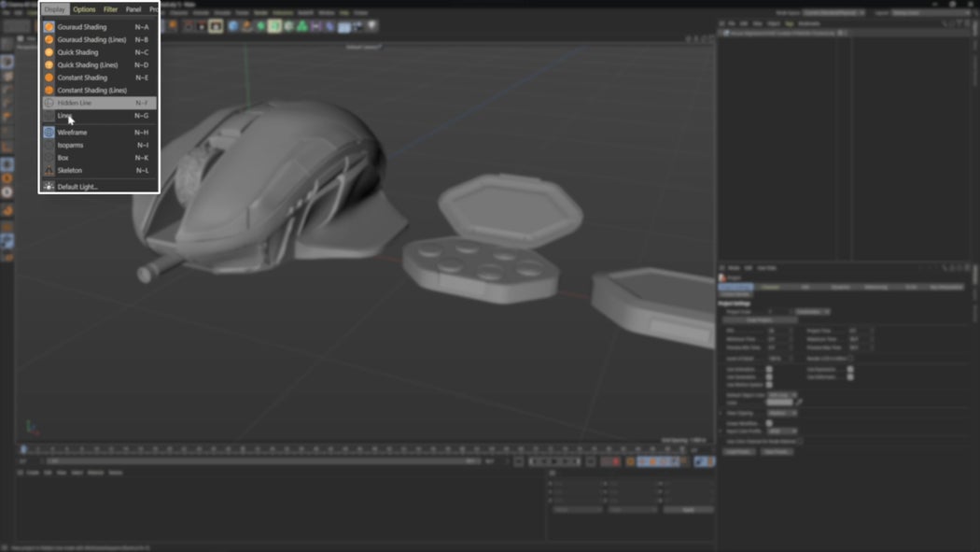980x552 pixels.
Task: Choose Isoparms display style
Action: click(99, 145)
